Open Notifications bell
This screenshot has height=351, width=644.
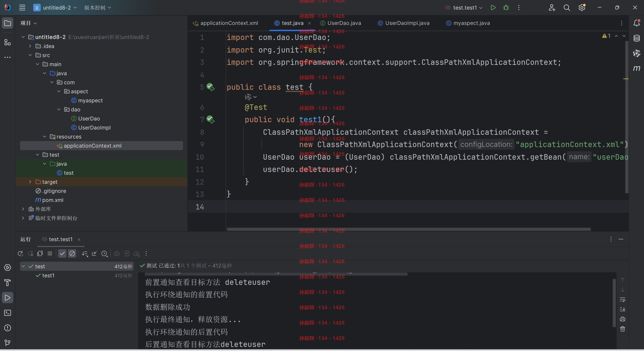click(x=636, y=23)
